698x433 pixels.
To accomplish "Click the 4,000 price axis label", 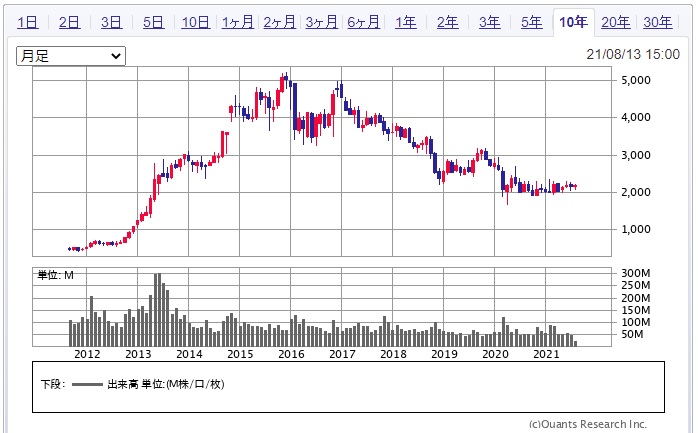I will point(636,117).
